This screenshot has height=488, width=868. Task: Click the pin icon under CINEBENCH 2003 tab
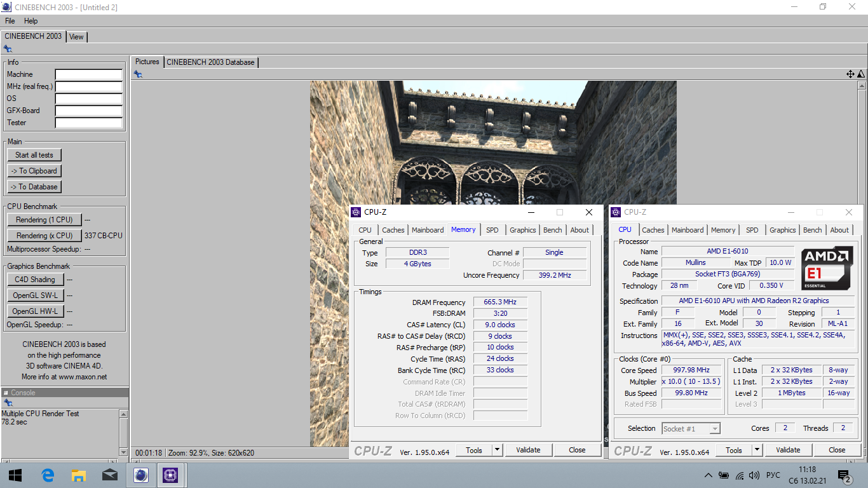coord(8,49)
